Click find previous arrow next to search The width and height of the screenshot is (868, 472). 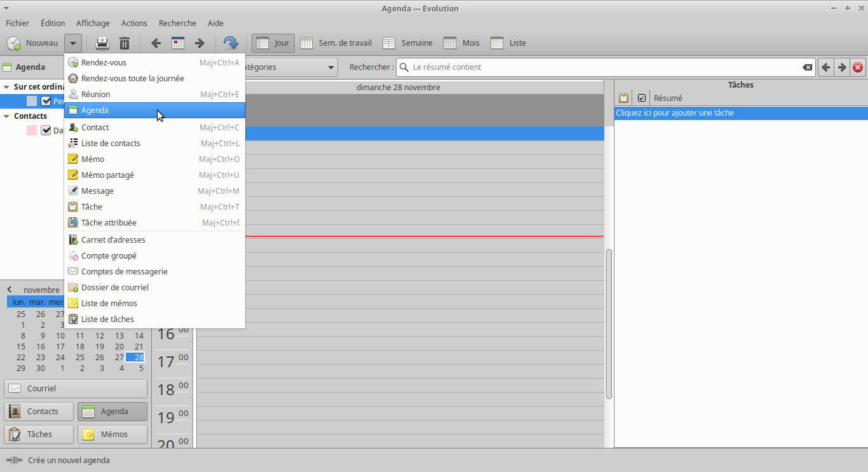825,67
